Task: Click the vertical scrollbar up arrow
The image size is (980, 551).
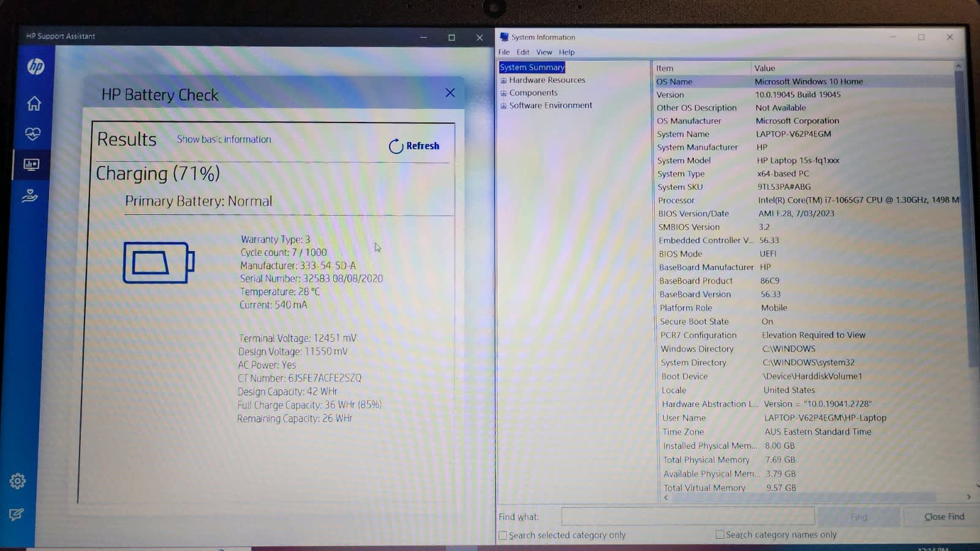Action: pyautogui.click(x=959, y=66)
